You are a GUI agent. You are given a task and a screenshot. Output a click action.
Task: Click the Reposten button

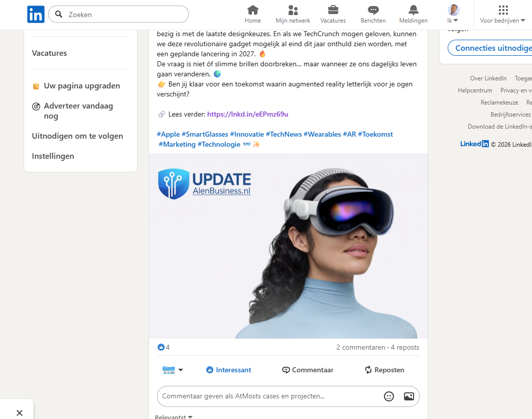point(384,370)
